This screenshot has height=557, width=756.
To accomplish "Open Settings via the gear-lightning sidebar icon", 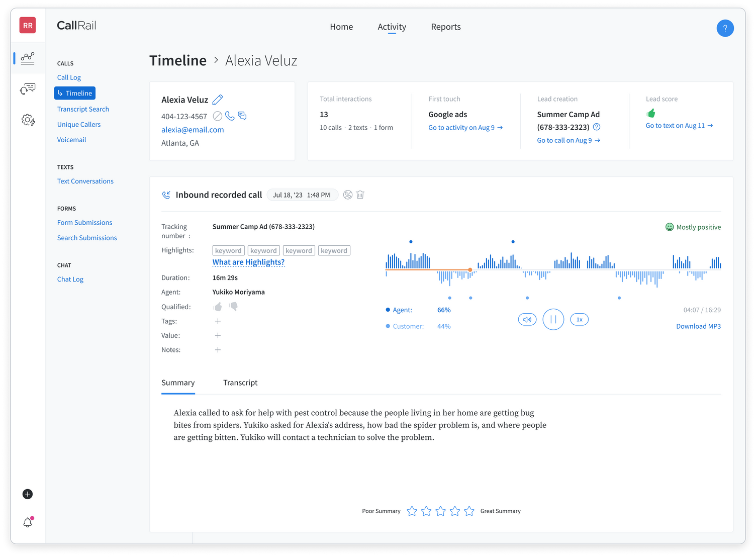I will [28, 120].
